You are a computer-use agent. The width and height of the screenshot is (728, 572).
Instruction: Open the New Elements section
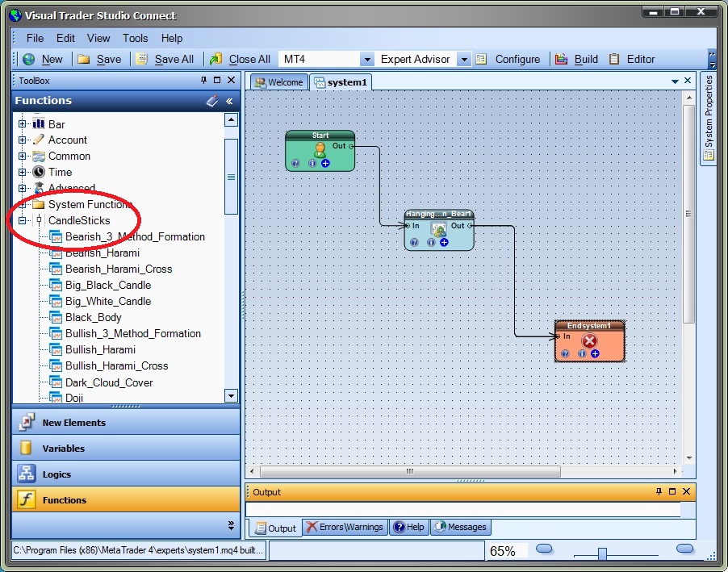click(126, 422)
